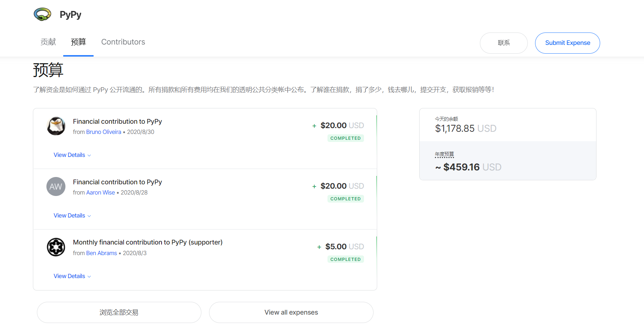Image resolution: width=644 pixels, height=327 pixels.
Task: Click Aaron Wise's AW initials avatar
Action: point(56,187)
